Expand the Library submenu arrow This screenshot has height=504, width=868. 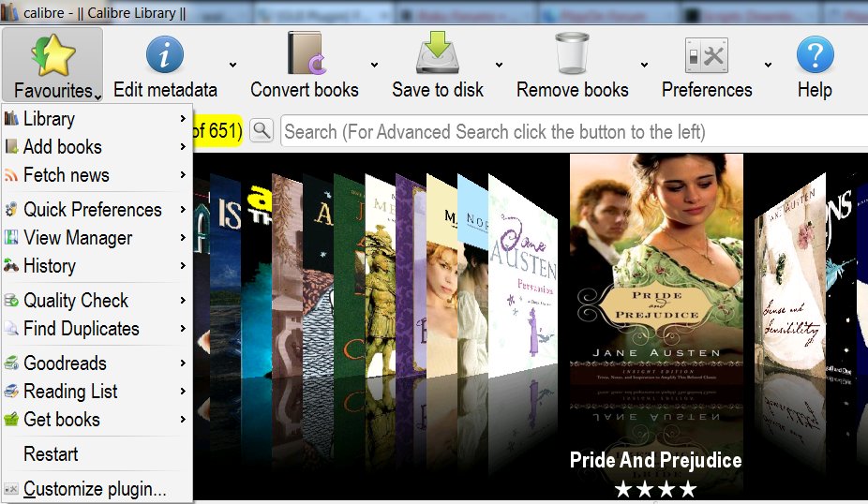183,118
